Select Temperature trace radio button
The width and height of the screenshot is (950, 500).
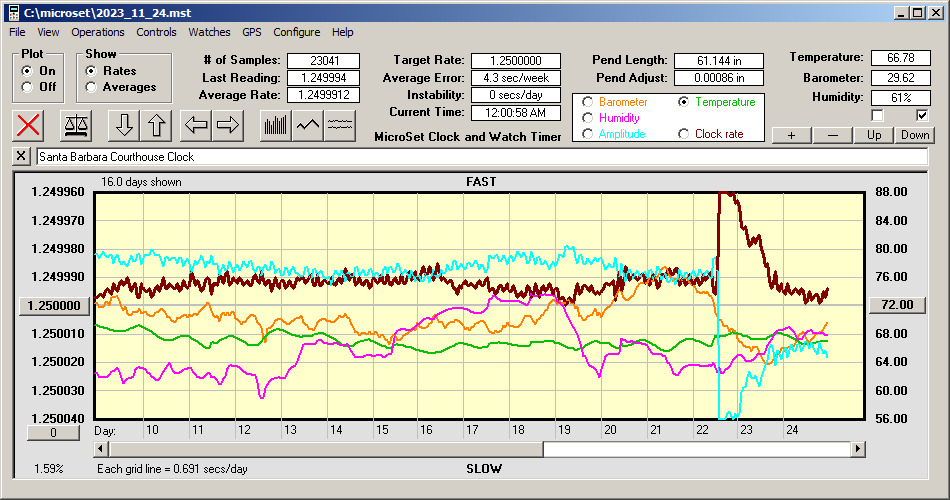(x=683, y=102)
